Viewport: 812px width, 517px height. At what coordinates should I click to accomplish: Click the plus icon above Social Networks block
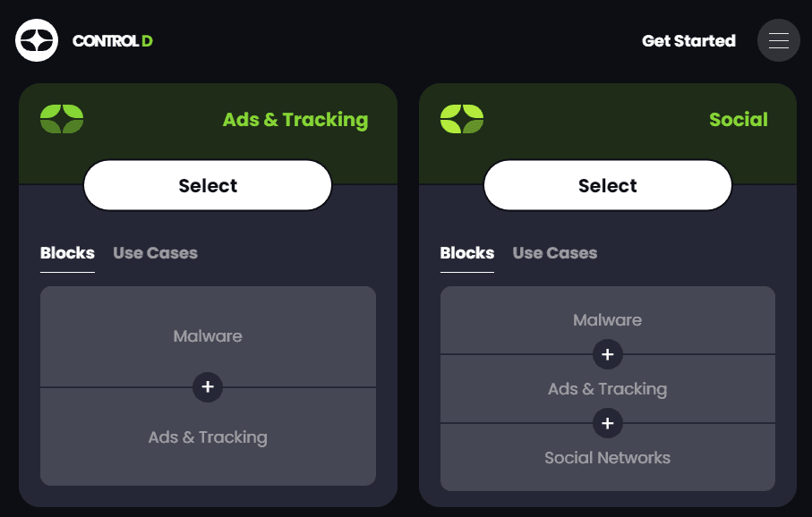tap(608, 423)
